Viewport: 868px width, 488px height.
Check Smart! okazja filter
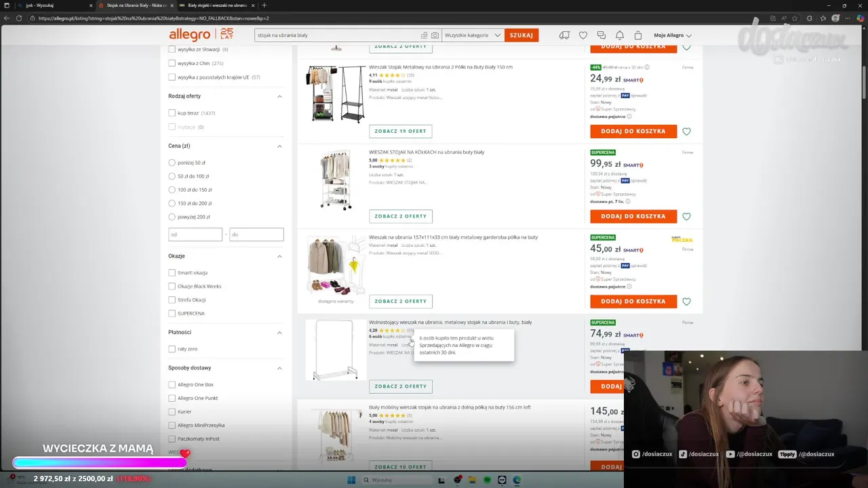coord(172,272)
